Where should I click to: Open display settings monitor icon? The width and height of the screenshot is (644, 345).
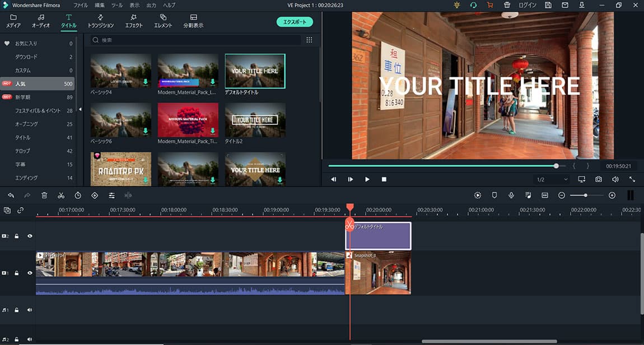coord(582,179)
